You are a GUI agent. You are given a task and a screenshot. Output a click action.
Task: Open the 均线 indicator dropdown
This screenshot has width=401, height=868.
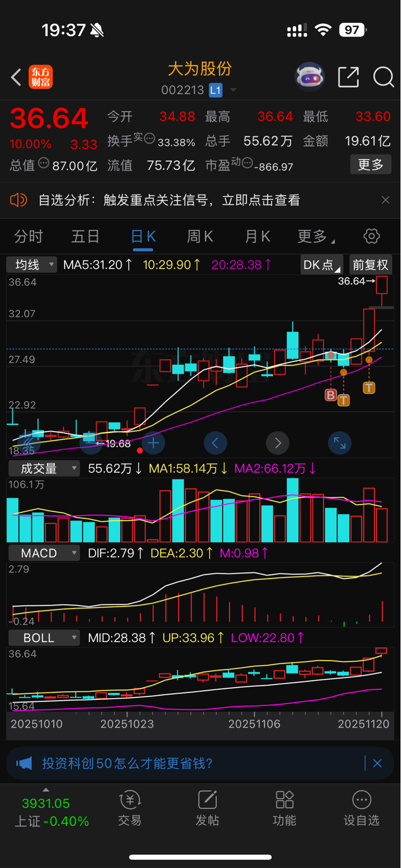click(32, 265)
